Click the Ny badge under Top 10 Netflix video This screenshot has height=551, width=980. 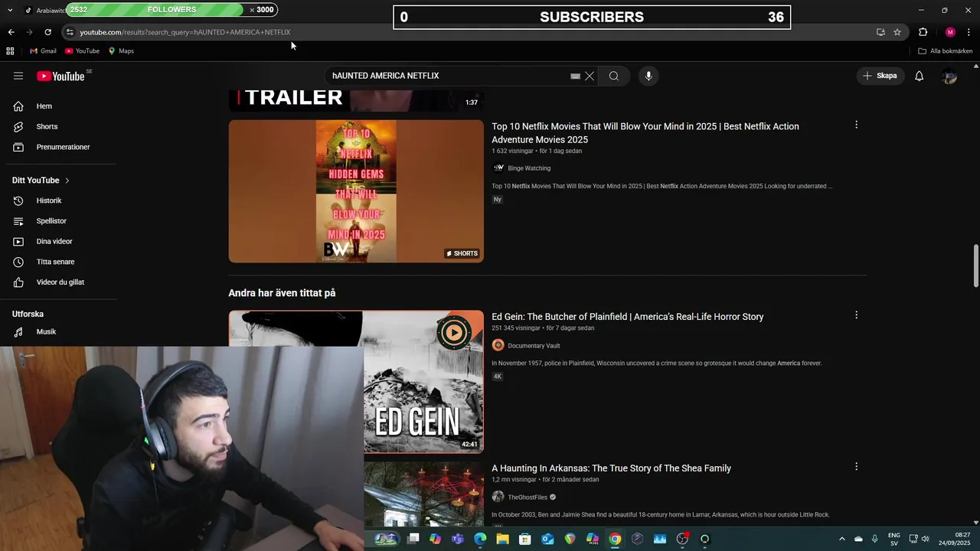point(497,200)
